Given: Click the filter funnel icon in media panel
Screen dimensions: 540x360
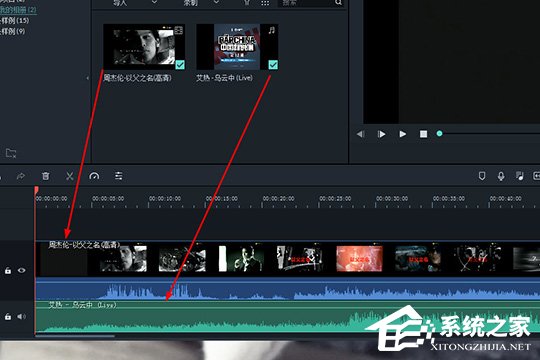Looking at the screenshot, I should point(247,3).
